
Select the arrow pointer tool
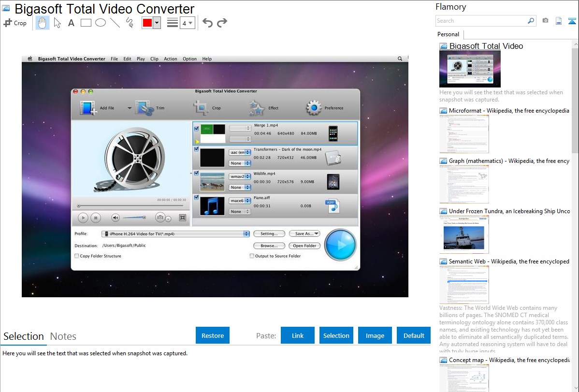pos(57,23)
